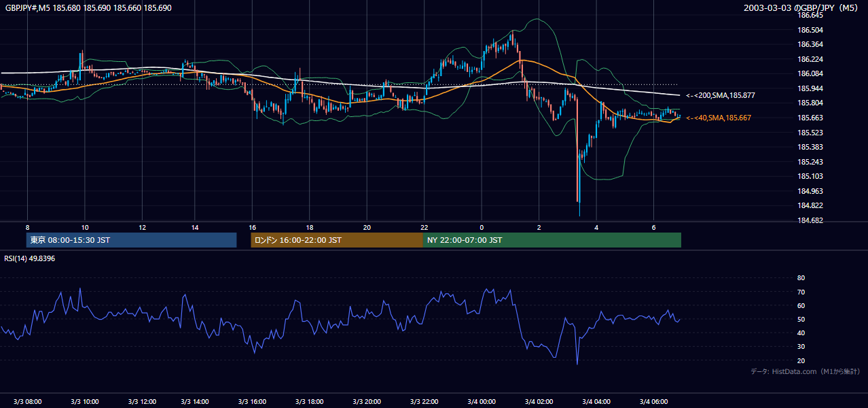Click RSI axis level 20
The width and height of the screenshot is (868, 408).
801,360
